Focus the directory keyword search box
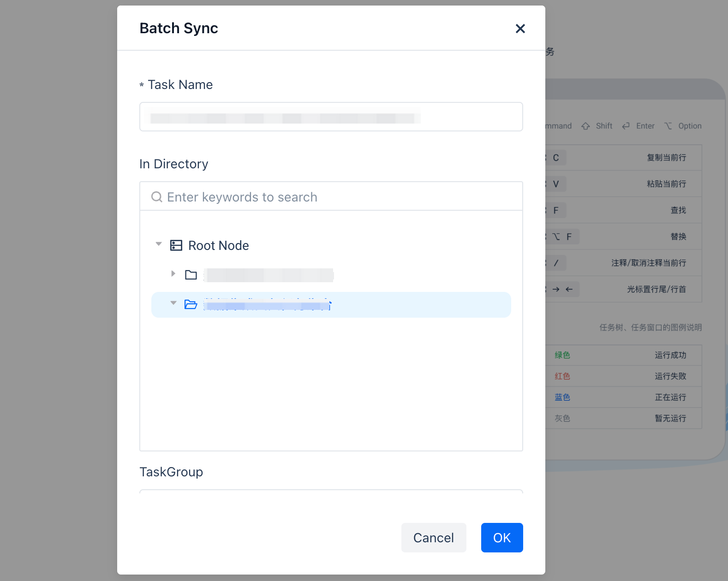 (x=337, y=197)
